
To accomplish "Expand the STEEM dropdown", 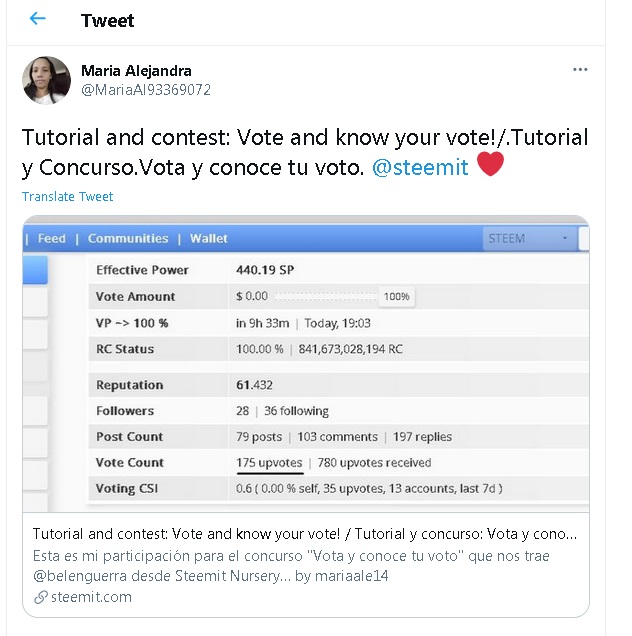I will coord(529,238).
